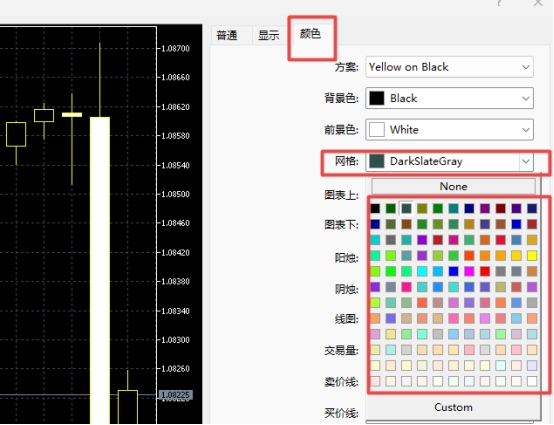
Task: Switch to the 显示 tab
Action: 269,35
